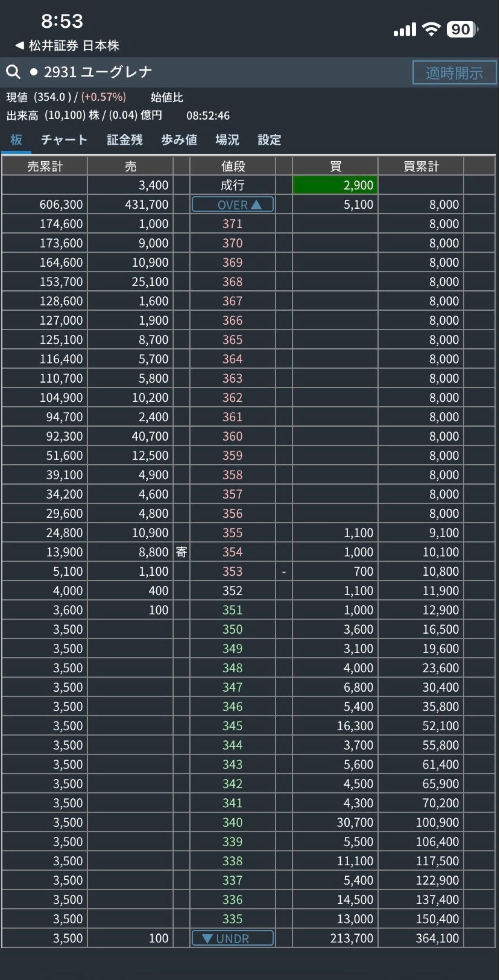
Task: Open the 場況 tab
Action: 227,140
